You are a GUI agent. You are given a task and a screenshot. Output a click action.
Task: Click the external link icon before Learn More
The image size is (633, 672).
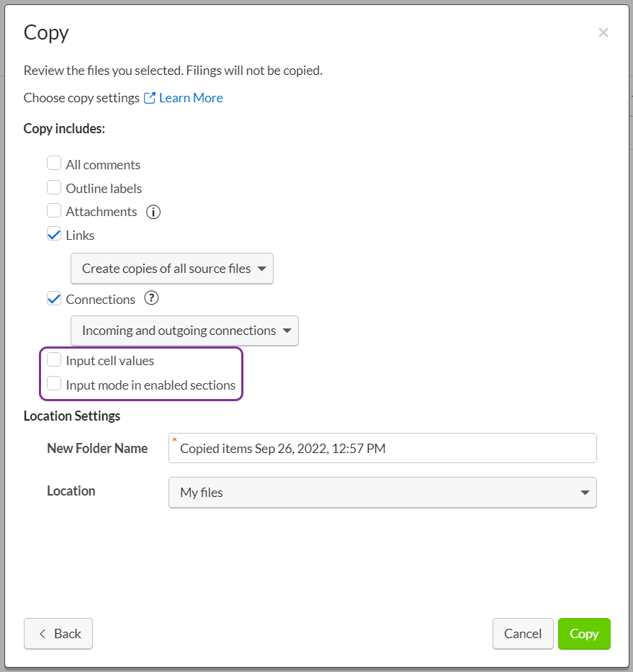point(149,97)
